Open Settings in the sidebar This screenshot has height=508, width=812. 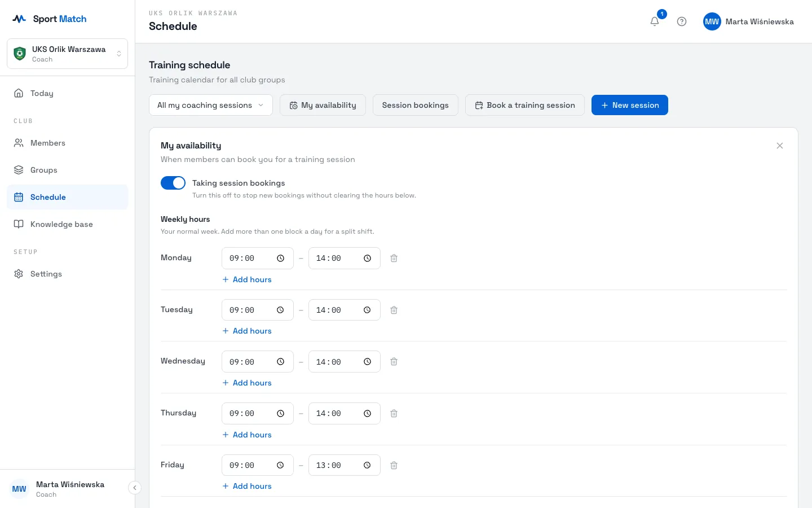point(68,274)
